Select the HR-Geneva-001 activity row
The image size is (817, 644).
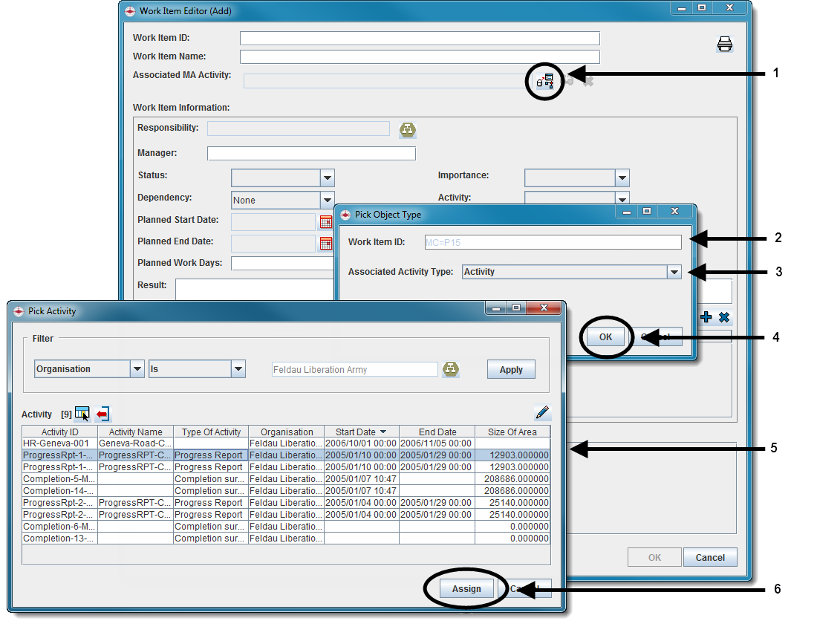coord(59,443)
